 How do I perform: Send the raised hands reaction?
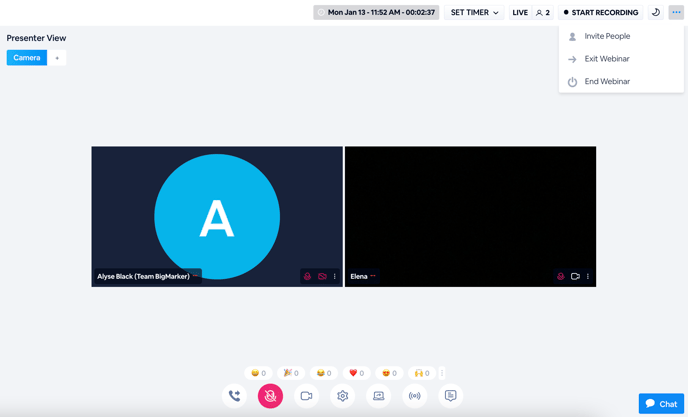pos(422,373)
